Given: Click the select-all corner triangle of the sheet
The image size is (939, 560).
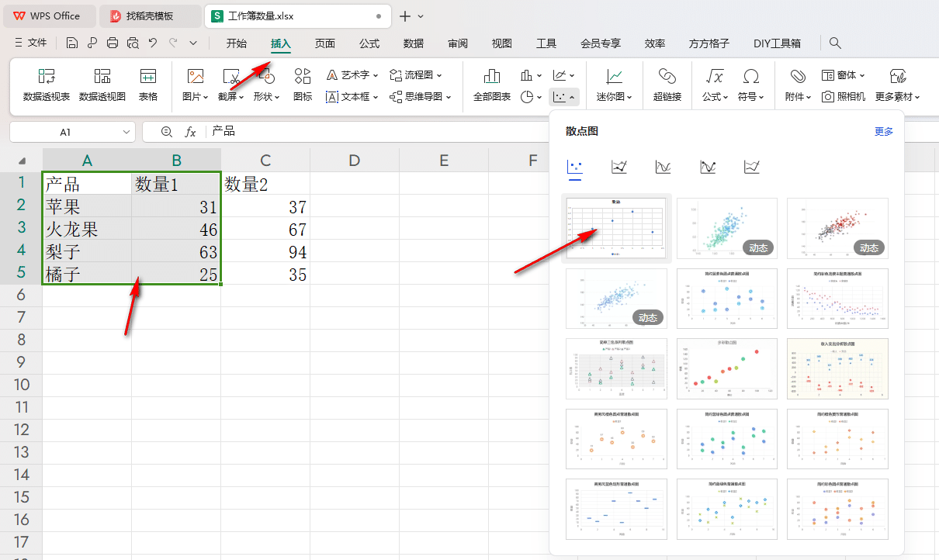Looking at the screenshot, I should [x=22, y=161].
